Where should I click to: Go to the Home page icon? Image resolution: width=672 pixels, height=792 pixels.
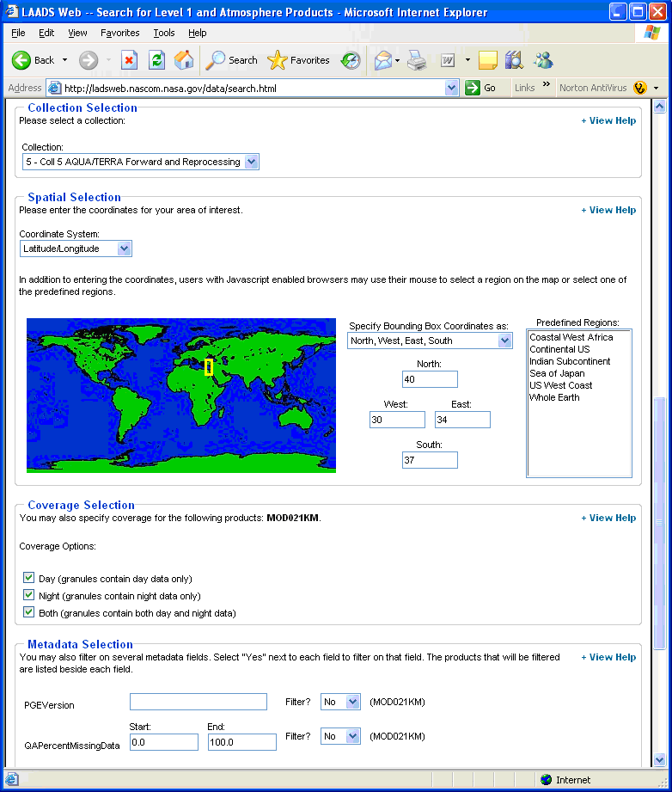[184, 60]
